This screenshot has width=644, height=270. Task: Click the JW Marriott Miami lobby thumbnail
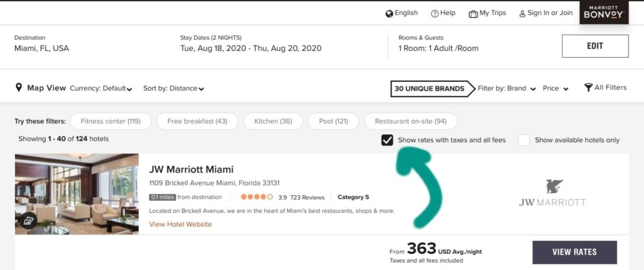[x=77, y=194]
